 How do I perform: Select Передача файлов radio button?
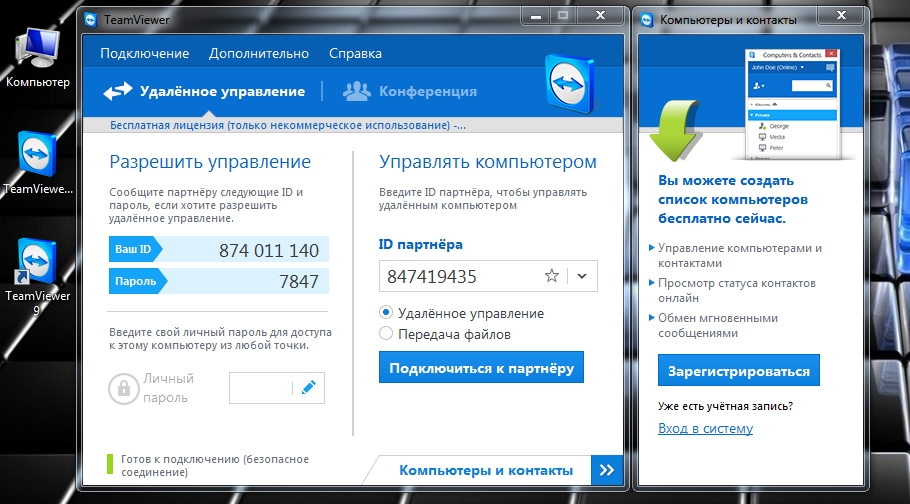pos(386,334)
